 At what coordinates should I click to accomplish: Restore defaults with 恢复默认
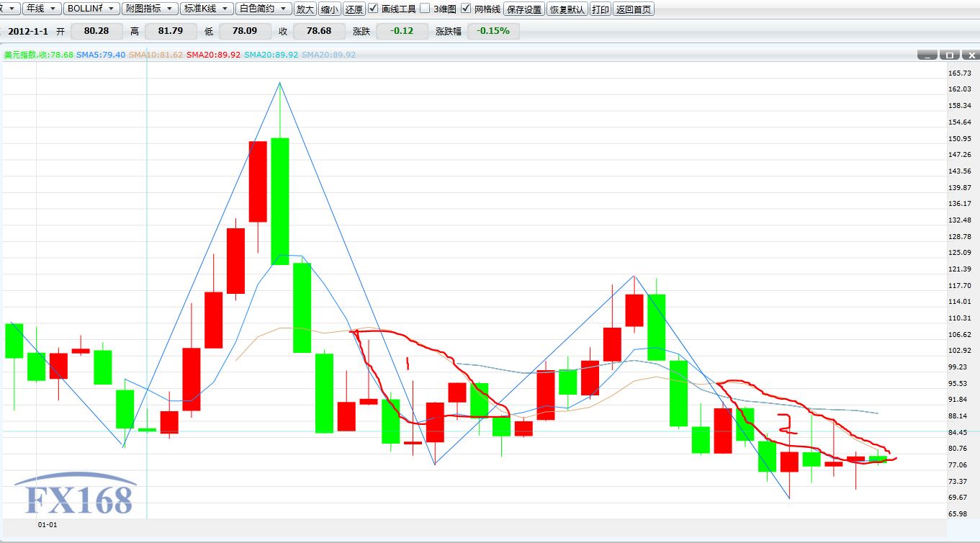coord(567,9)
